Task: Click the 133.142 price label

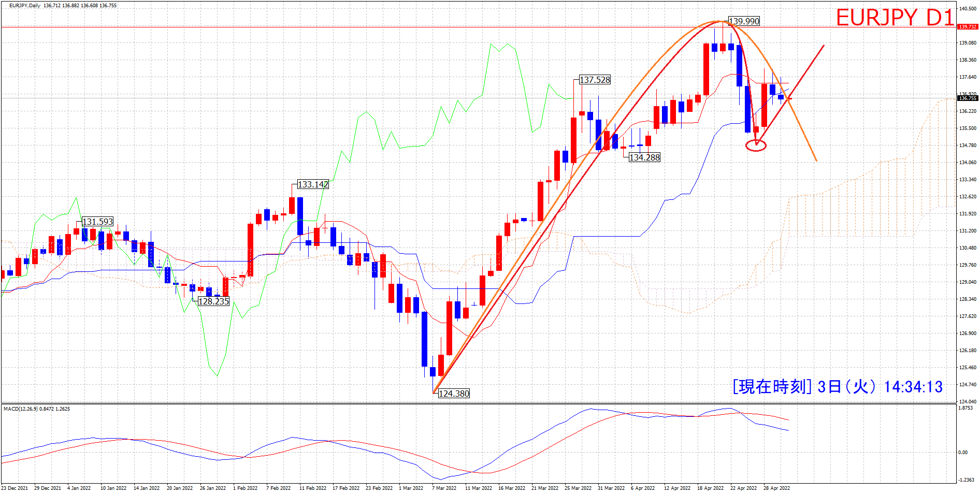Action: click(313, 184)
